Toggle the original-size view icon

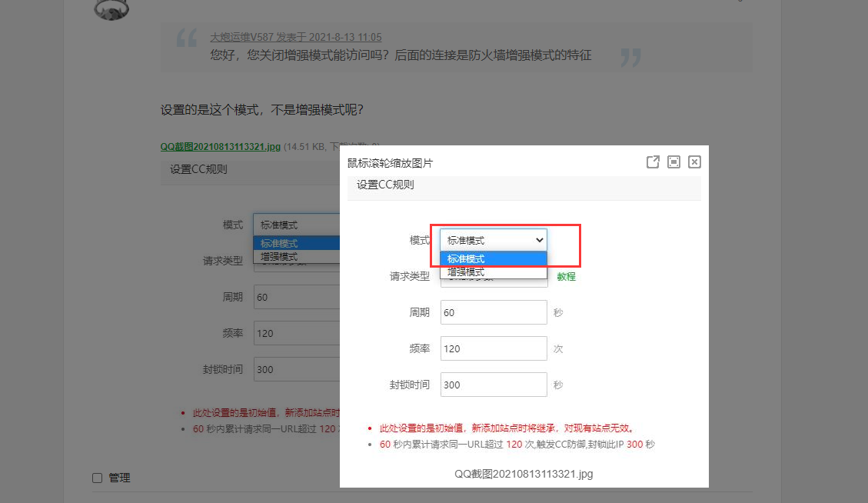pyautogui.click(x=673, y=162)
